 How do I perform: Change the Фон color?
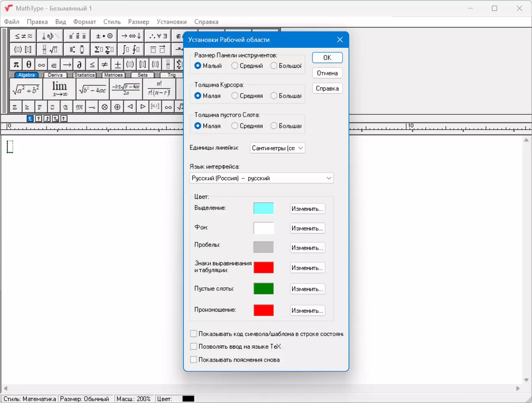tap(307, 228)
